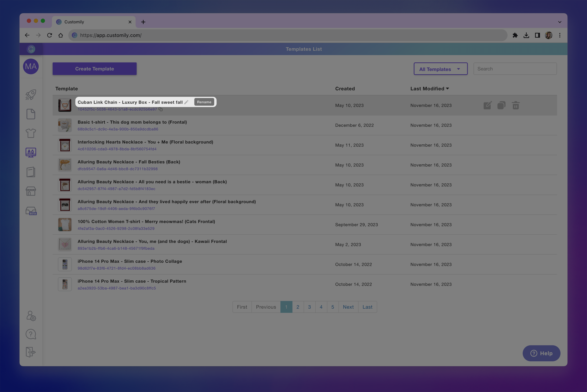Go to page 3 of templates

point(309,307)
